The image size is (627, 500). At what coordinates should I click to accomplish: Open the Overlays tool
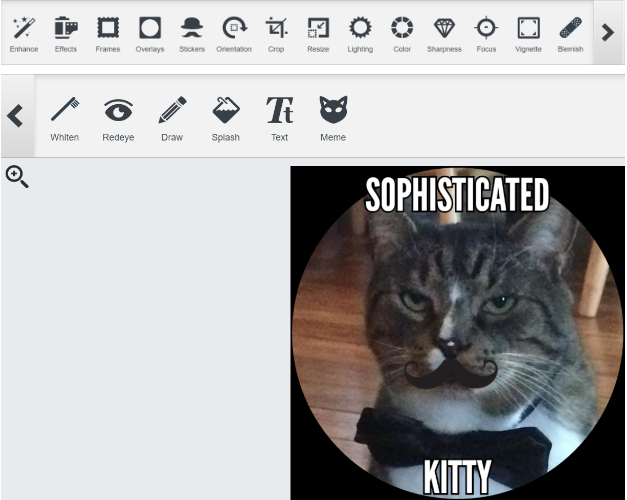click(150, 34)
